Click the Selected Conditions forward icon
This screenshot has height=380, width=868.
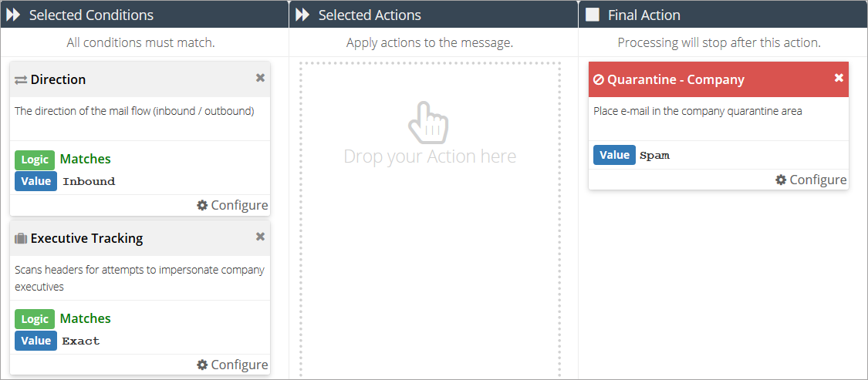pyautogui.click(x=13, y=15)
